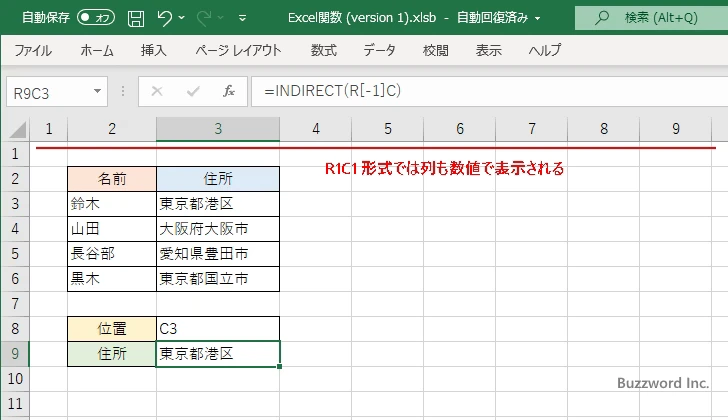Click the Undo arrow icon

point(164,18)
